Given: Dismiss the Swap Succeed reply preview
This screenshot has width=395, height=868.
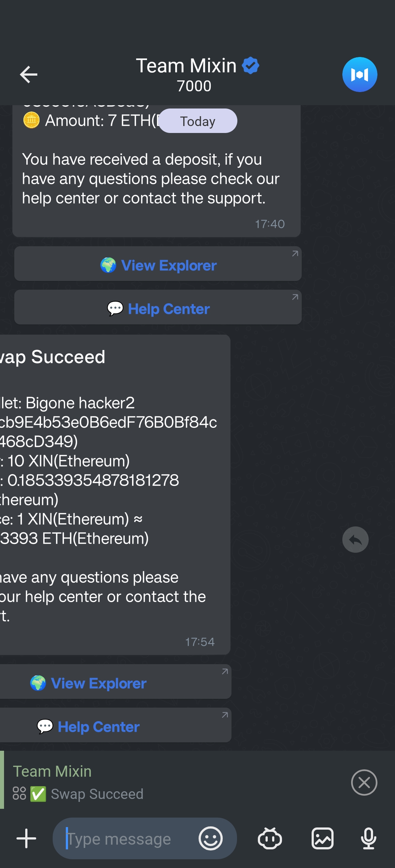Looking at the screenshot, I should pos(364,783).
